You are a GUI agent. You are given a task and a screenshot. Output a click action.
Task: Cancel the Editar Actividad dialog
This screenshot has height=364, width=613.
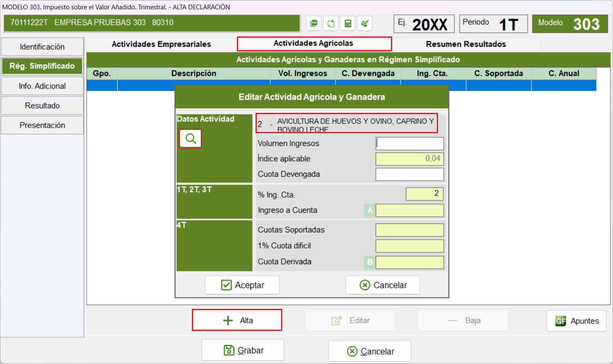click(x=382, y=285)
